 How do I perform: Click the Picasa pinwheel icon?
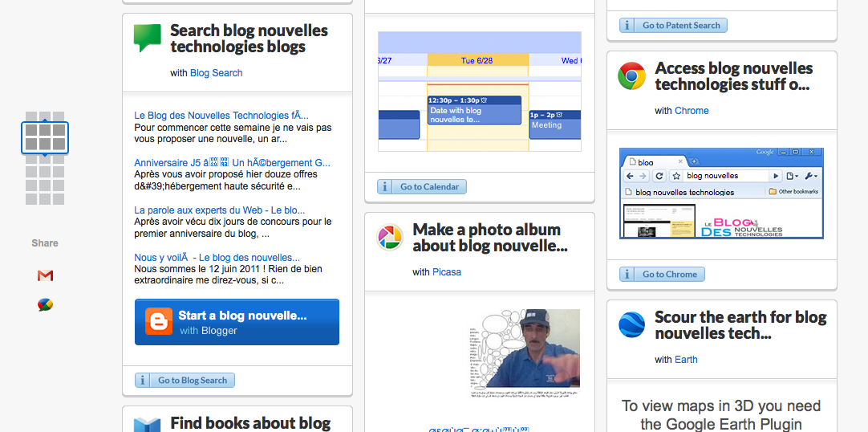pos(390,238)
